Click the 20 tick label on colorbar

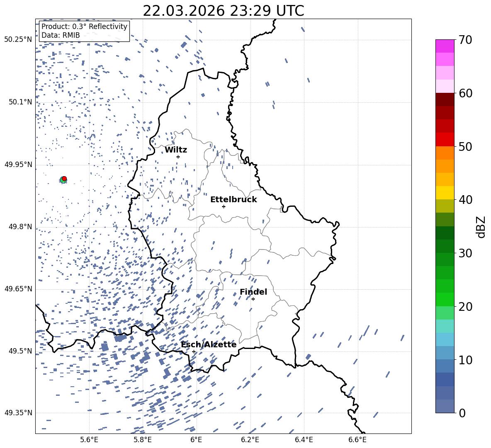(465, 306)
